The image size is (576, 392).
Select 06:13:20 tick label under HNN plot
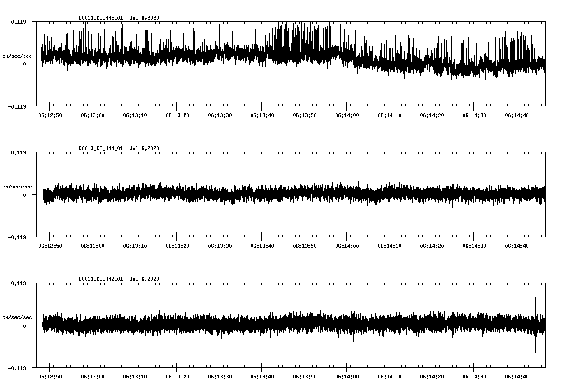pos(178,246)
